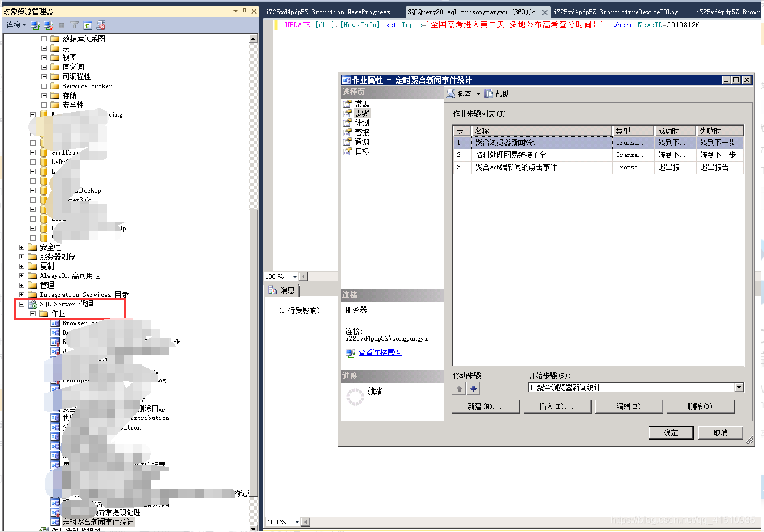This screenshot has height=532, width=764.
Task: Select step row 聚合web端新闻的点击事件
Action: click(x=598, y=167)
